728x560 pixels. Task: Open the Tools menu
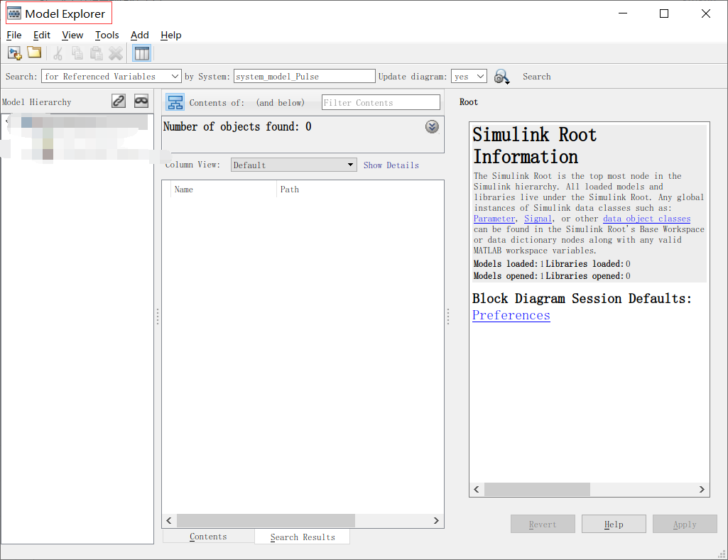pos(107,35)
